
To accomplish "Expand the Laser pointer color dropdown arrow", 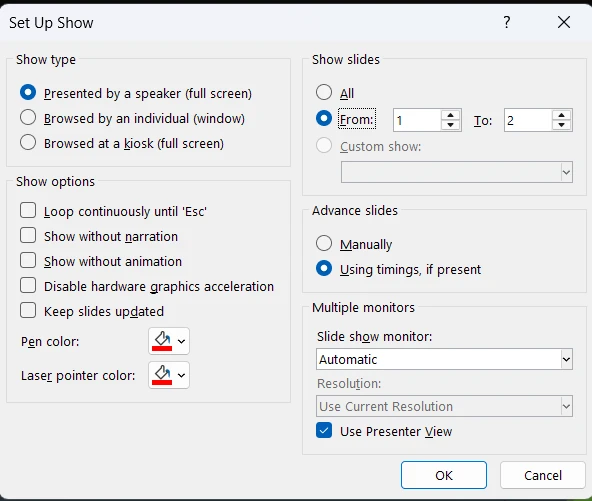I will 181,375.
